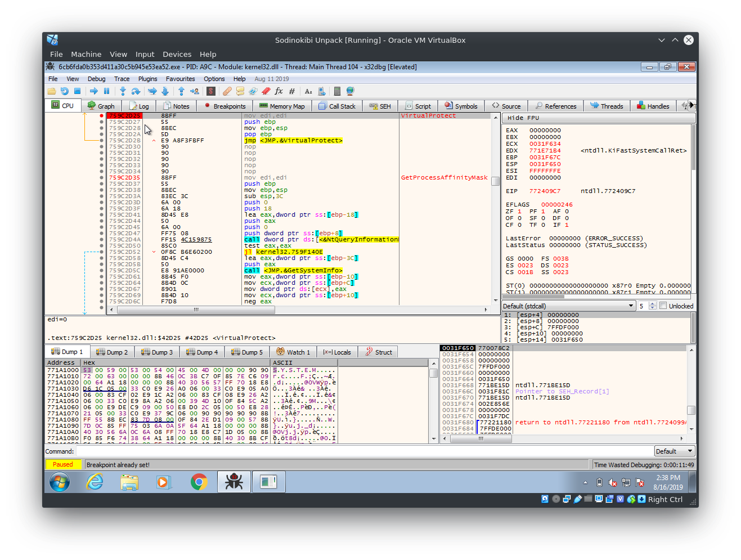Click the Bookmarks red ribbon icon
This screenshot has width=741, height=560.
[x=266, y=91]
